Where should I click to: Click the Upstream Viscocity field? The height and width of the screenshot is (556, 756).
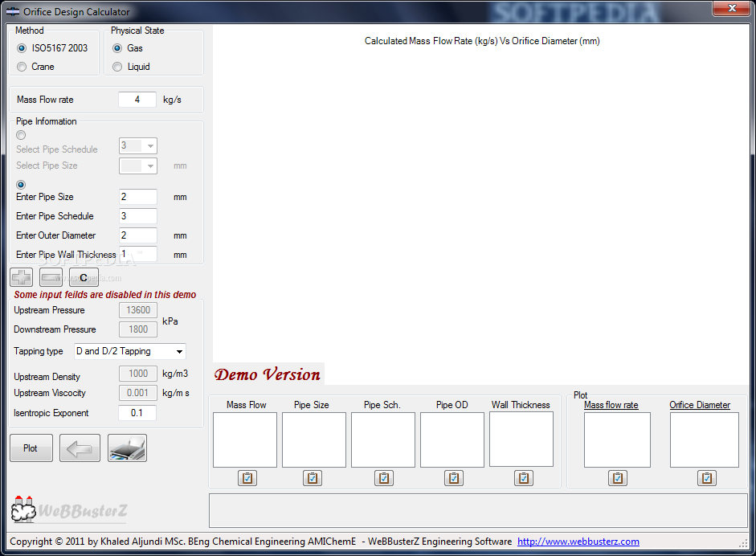pyautogui.click(x=138, y=393)
